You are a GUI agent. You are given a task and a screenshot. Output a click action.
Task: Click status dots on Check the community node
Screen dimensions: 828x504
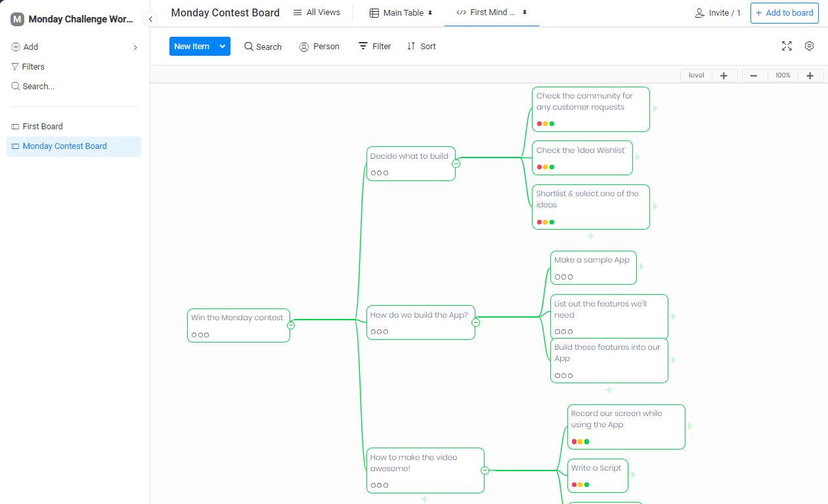click(546, 123)
